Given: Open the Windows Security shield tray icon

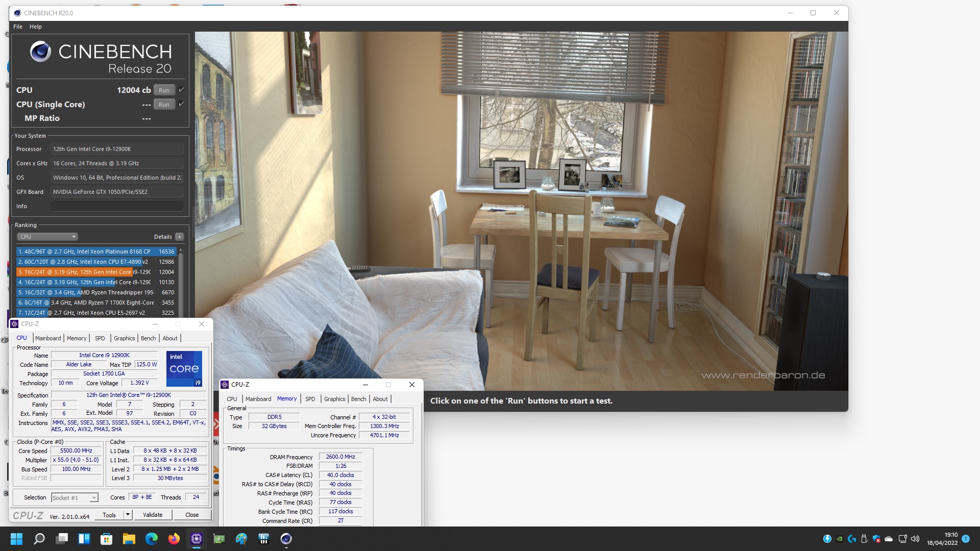Looking at the screenshot, I should pyautogui.click(x=876, y=539).
